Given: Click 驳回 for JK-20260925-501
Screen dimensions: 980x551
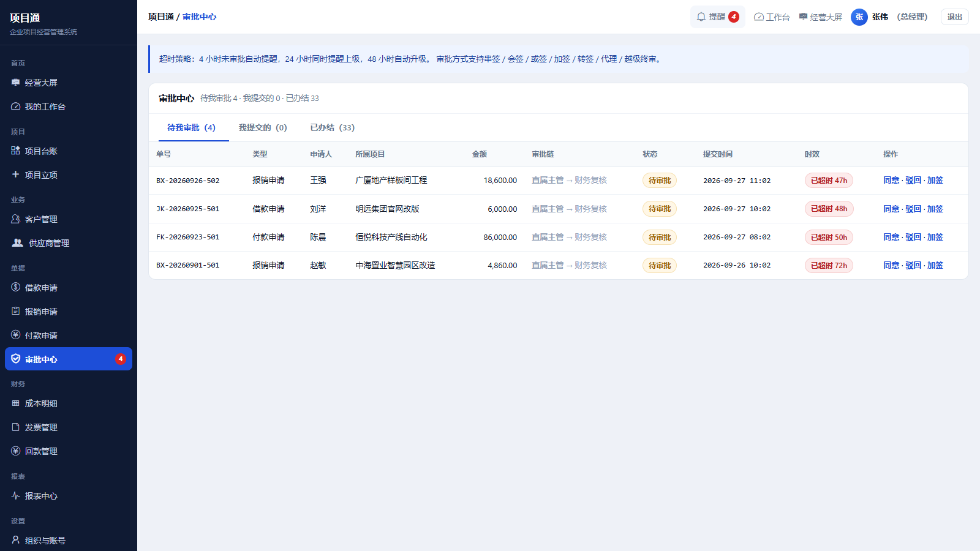Looking at the screenshot, I should tap(913, 209).
